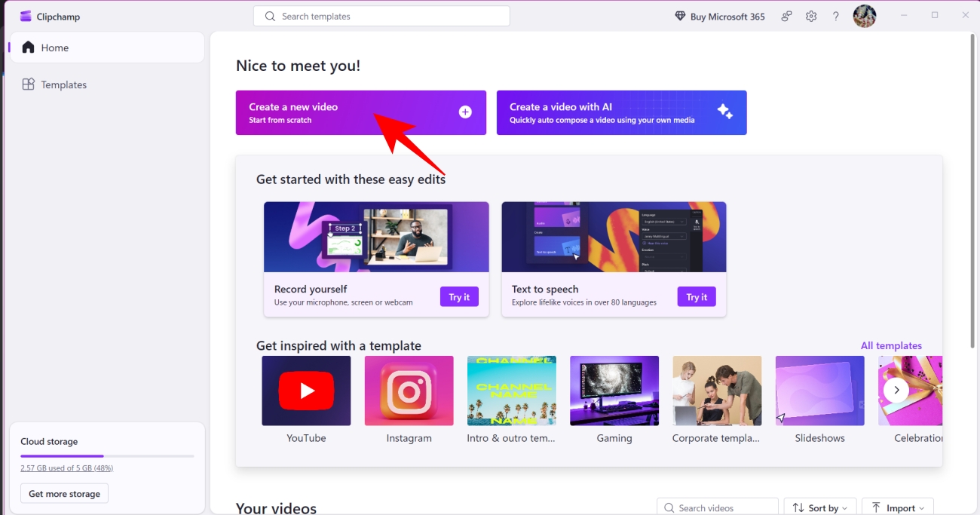The height and width of the screenshot is (515, 980).
Task: Open the user profile avatar
Action: 865,16
